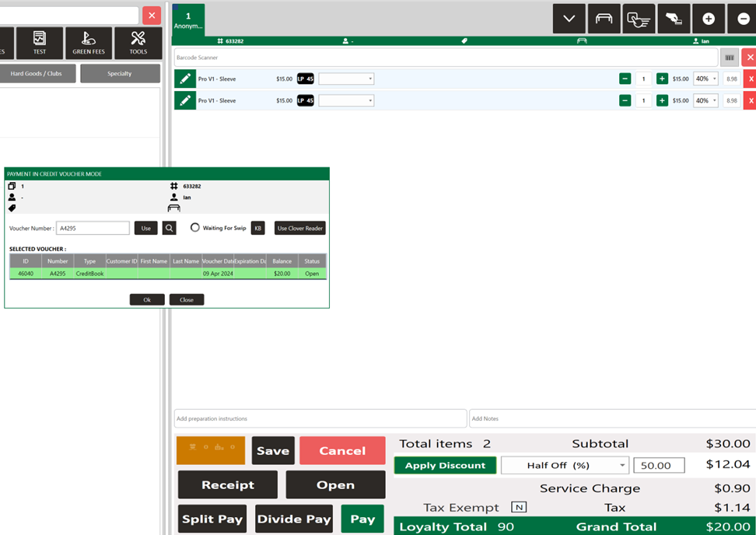Open first item's empty dropdown
This screenshot has height=535, width=756.
coord(346,79)
